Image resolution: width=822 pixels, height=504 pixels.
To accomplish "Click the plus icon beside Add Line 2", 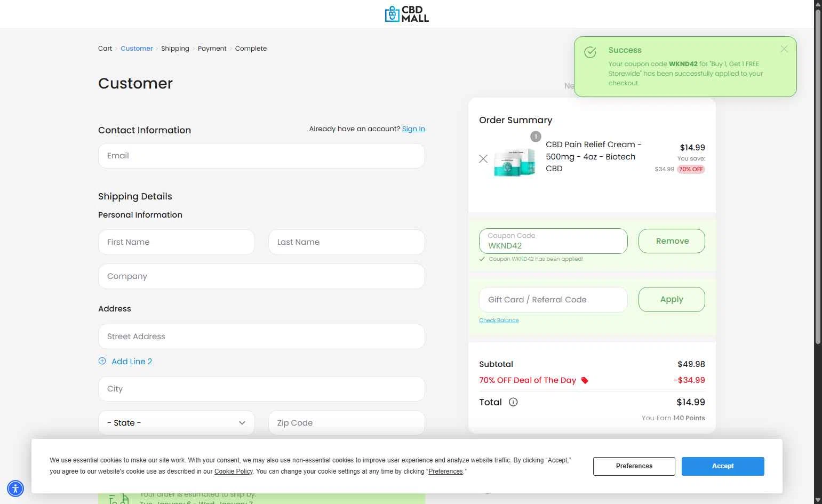I will point(102,361).
